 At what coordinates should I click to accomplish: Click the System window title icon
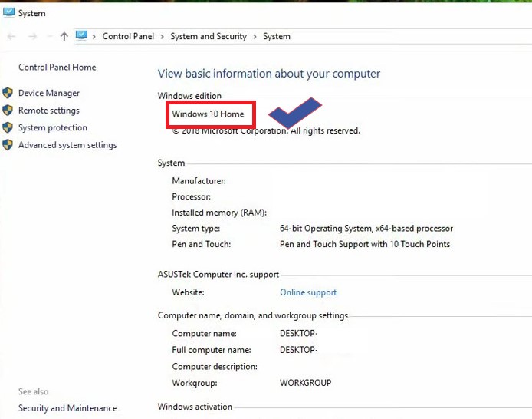click(8, 13)
